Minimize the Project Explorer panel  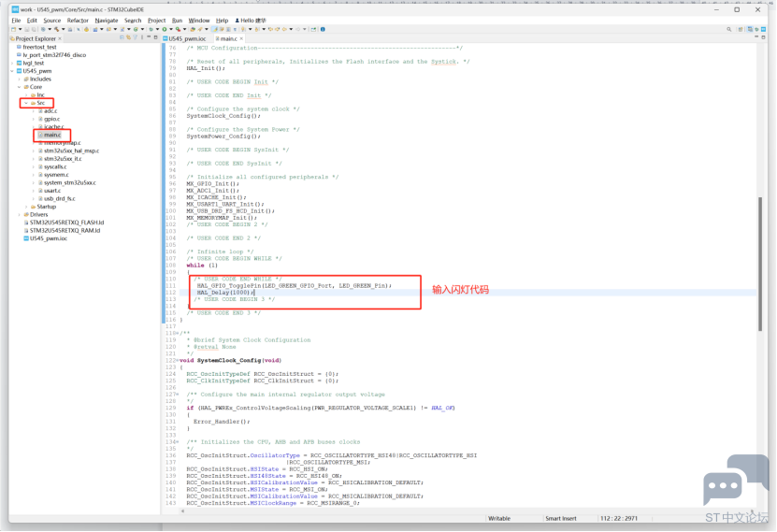(149, 37)
